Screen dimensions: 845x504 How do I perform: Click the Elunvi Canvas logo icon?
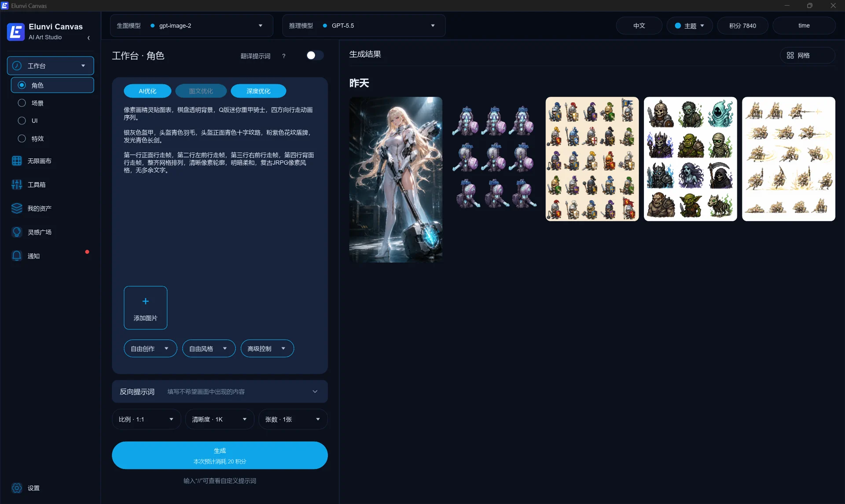click(16, 32)
